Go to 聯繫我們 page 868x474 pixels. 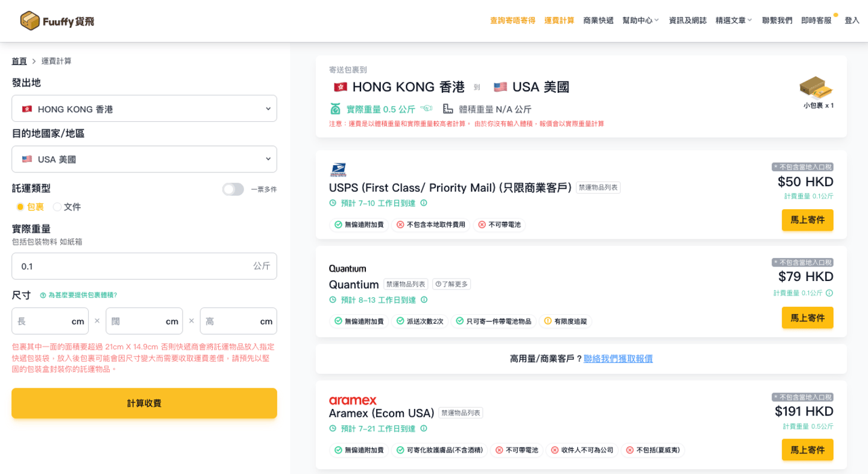[777, 21]
